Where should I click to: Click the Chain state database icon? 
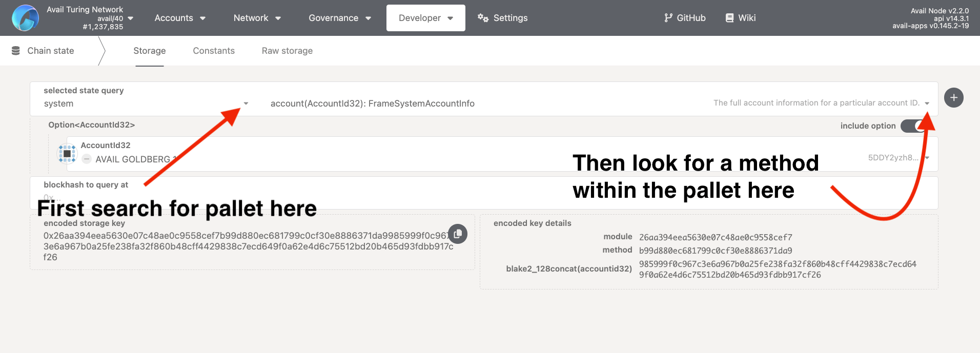pyautogui.click(x=16, y=51)
